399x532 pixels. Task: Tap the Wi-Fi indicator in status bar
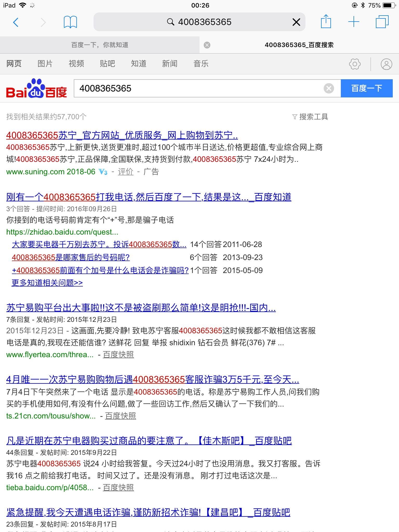click(23, 5)
